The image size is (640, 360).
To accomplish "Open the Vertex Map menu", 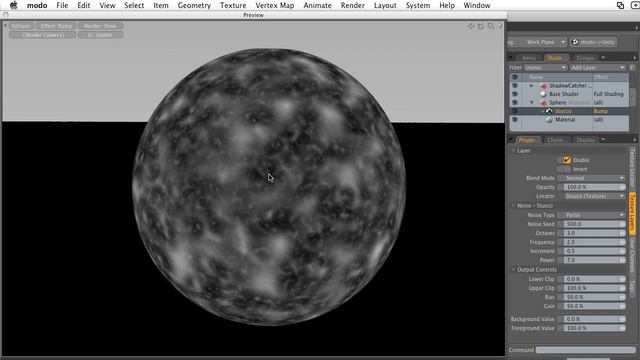I will pos(275,5).
